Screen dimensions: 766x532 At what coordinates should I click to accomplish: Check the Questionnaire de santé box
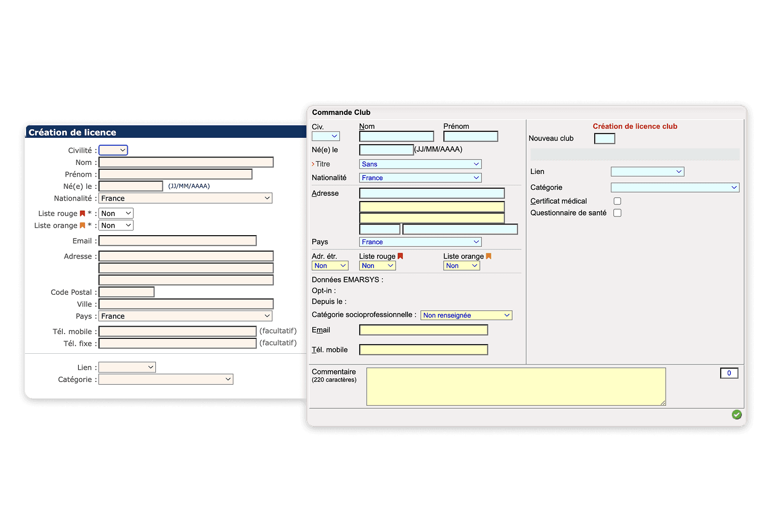tap(617, 212)
